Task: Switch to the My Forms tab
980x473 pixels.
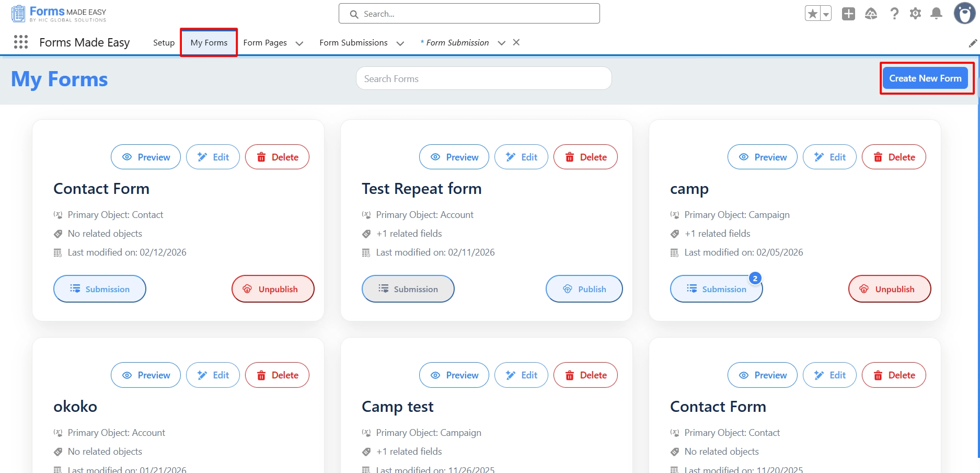Action: (209, 43)
